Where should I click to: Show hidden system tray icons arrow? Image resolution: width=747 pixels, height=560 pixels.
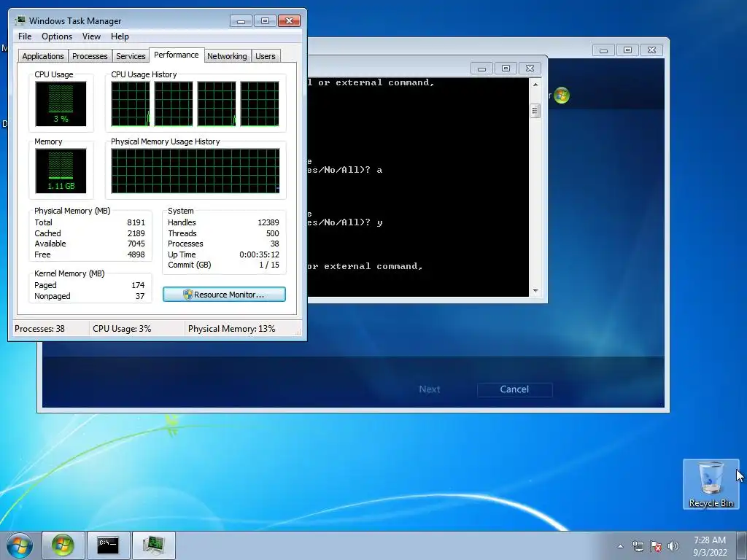pos(620,546)
